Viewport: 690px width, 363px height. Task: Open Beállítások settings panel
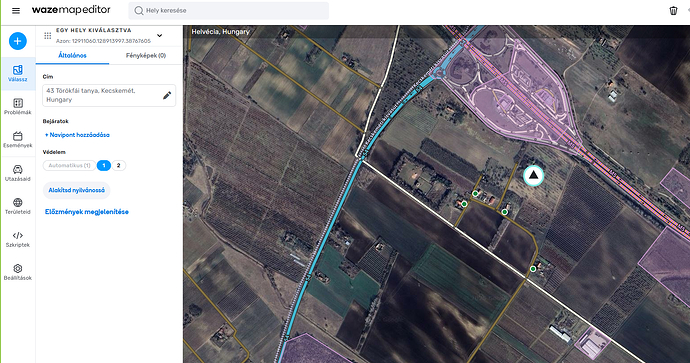point(18,272)
